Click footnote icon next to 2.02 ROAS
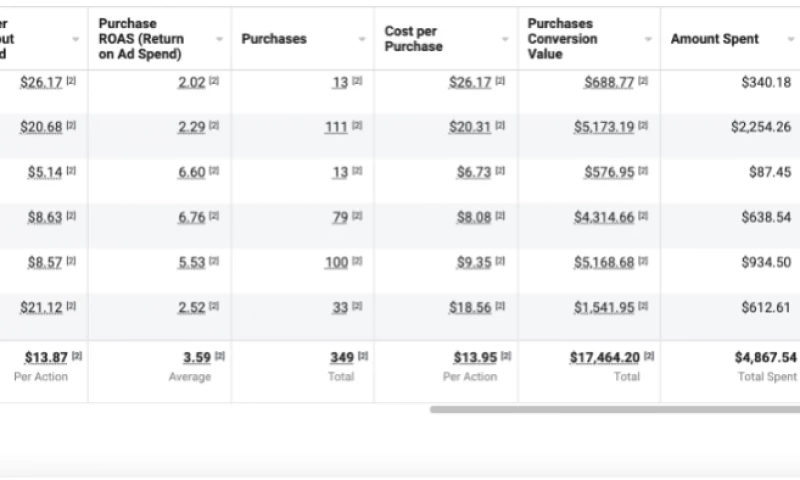800x480 pixels. (x=214, y=82)
